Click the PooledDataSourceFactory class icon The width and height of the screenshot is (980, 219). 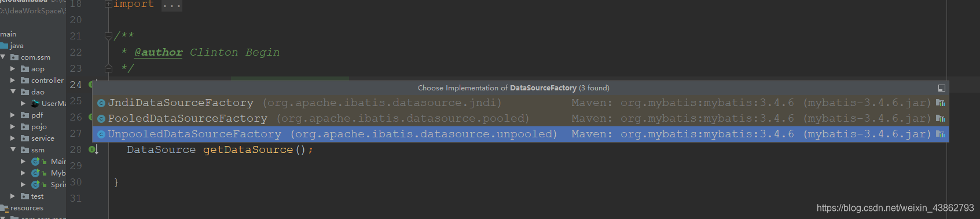click(x=101, y=119)
